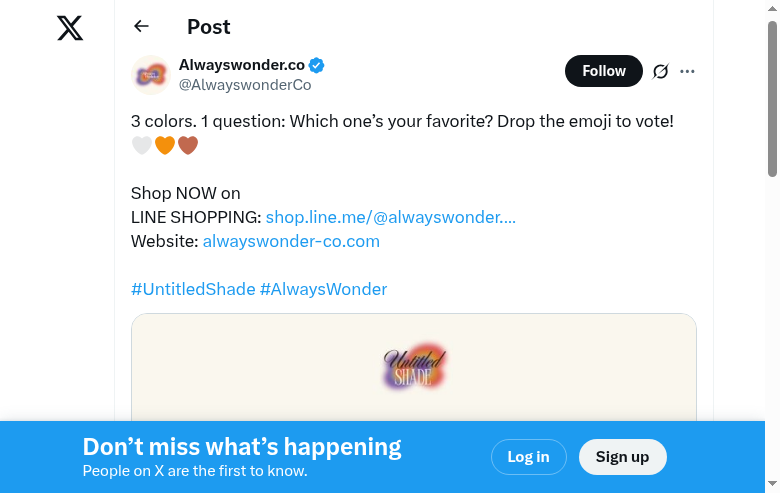The height and width of the screenshot is (493, 780).
Task: Go back using the arrow icon
Action: (141, 27)
